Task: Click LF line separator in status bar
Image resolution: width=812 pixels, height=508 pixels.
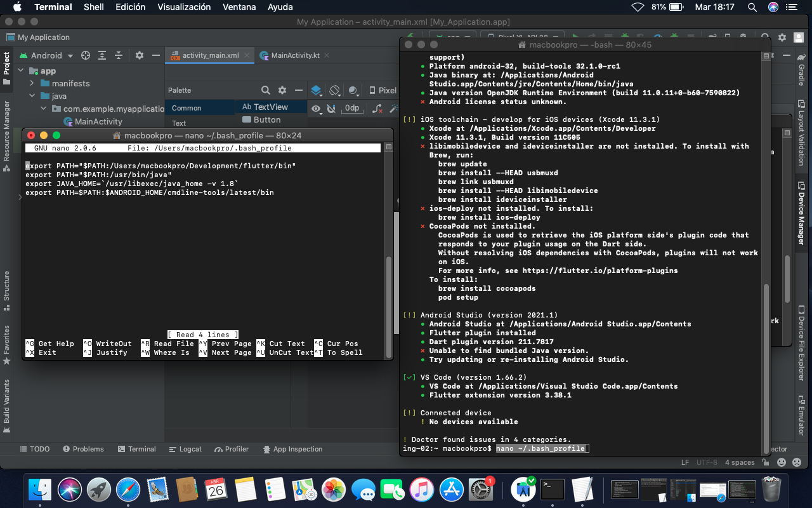Action: click(x=685, y=462)
